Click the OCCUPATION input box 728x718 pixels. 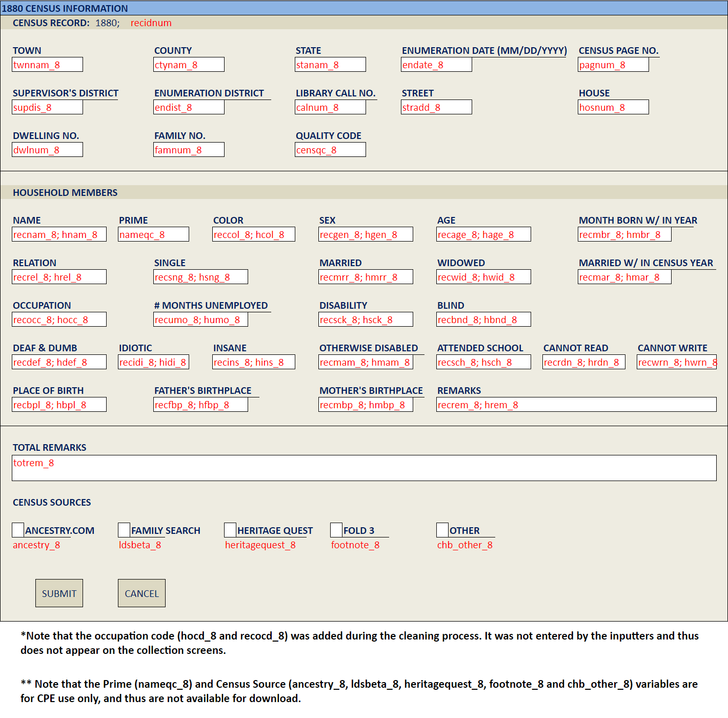click(59, 320)
